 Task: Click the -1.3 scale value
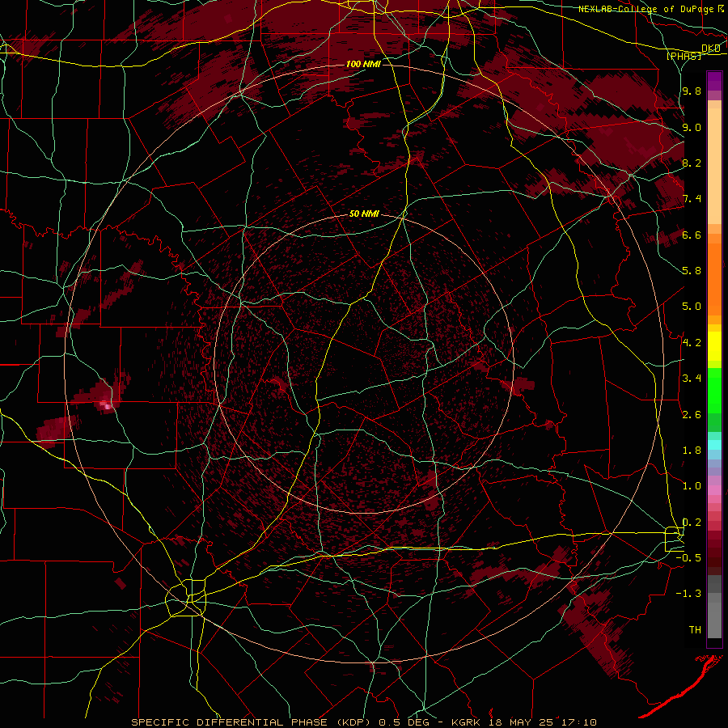point(688,594)
